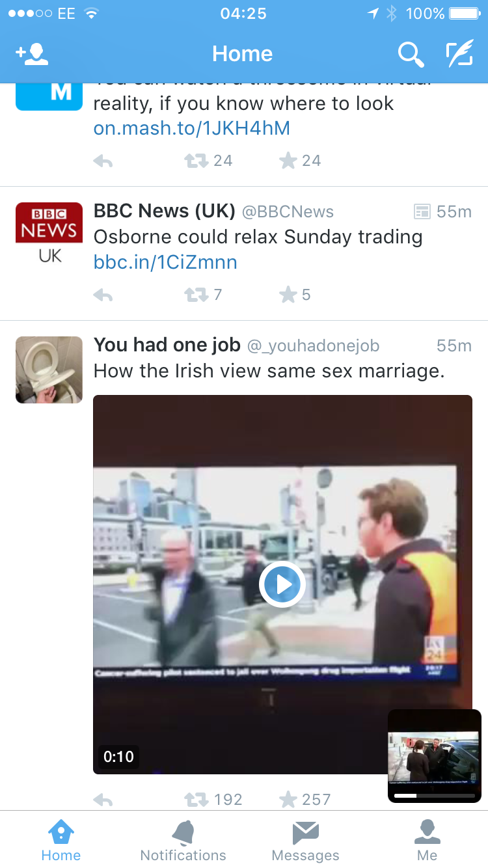Tap the compose tweet quill icon
Viewport: 488px width, 868px height.
(x=459, y=55)
